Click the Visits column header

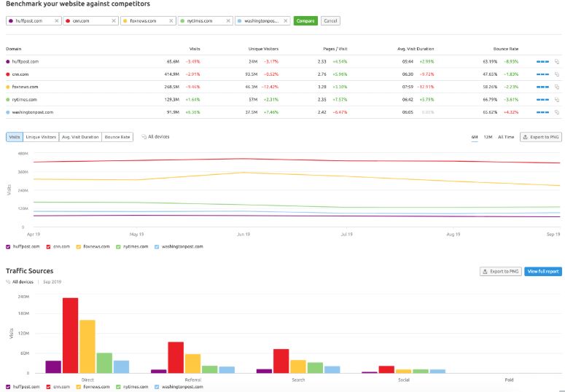[195, 49]
